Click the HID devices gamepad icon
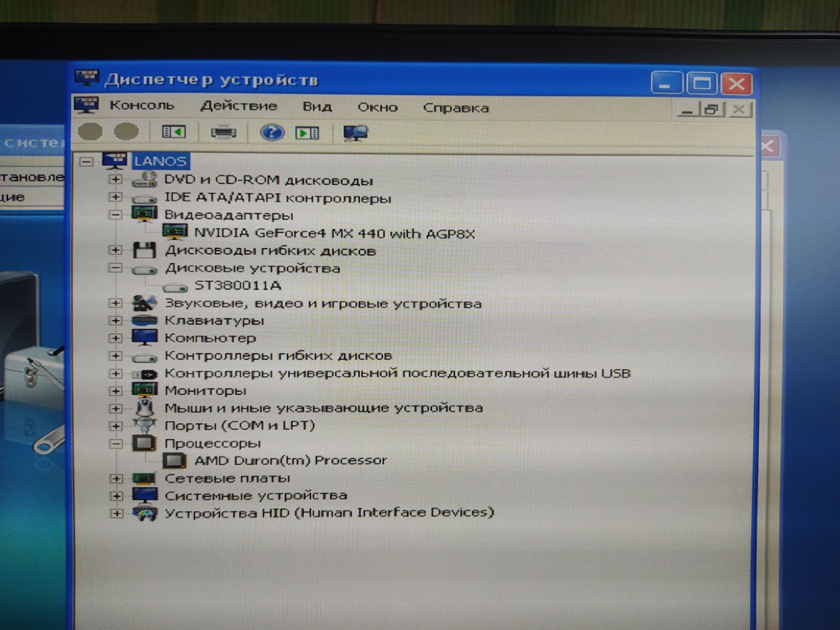This screenshot has height=630, width=840. click(145, 513)
